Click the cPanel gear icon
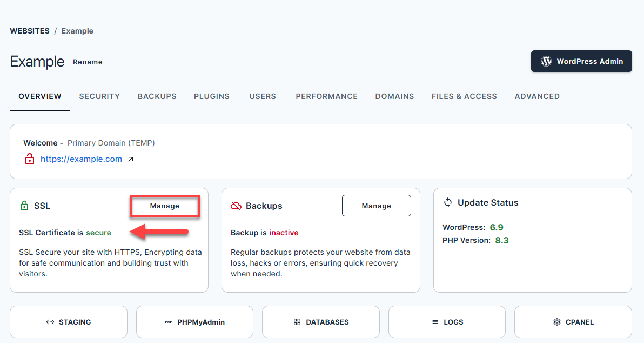 [557, 322]
